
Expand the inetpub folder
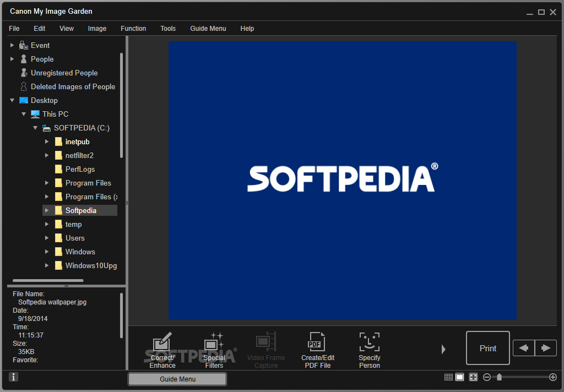(47, 141)
